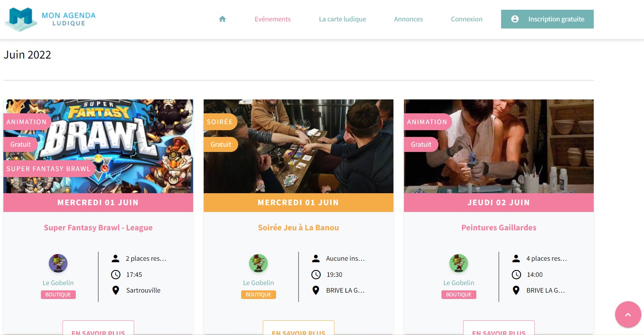Click Le Gobelin avatar on Soirée Jeu card
Screen dimensions: 644x335
click(x=258, y=263)
